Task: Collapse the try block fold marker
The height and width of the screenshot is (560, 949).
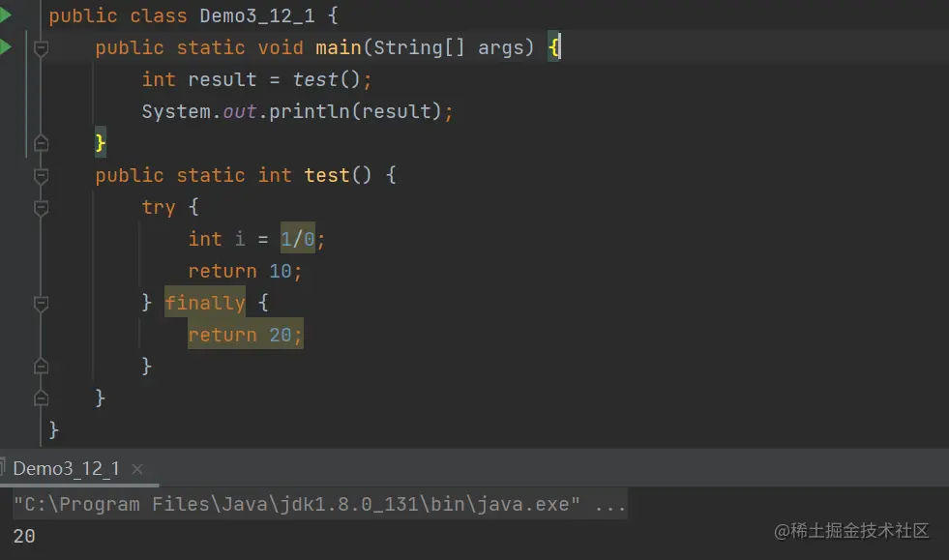Action: tap(42, 208)
